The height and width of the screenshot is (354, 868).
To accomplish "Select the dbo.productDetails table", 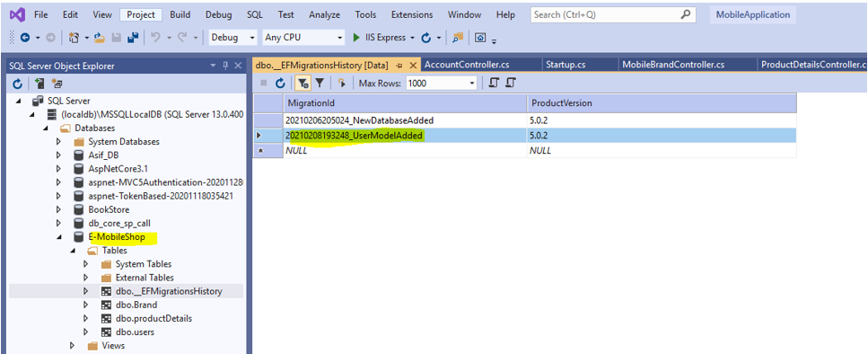I will (153, 319).
